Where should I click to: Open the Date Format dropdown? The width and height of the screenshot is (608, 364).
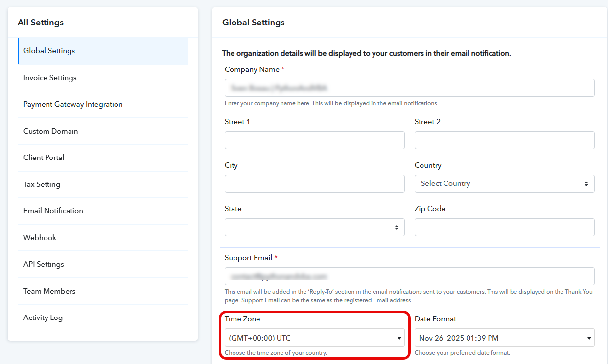[x=504, y=338]
